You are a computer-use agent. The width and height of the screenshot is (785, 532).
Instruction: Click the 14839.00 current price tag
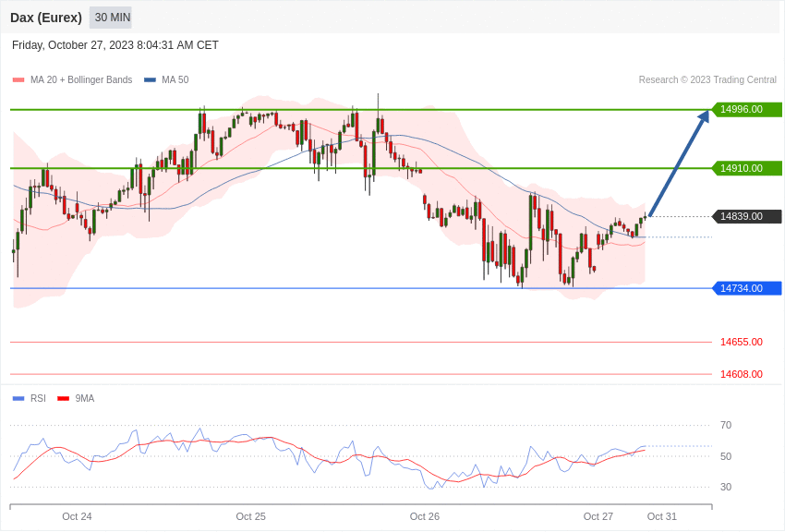coord(746,216)
